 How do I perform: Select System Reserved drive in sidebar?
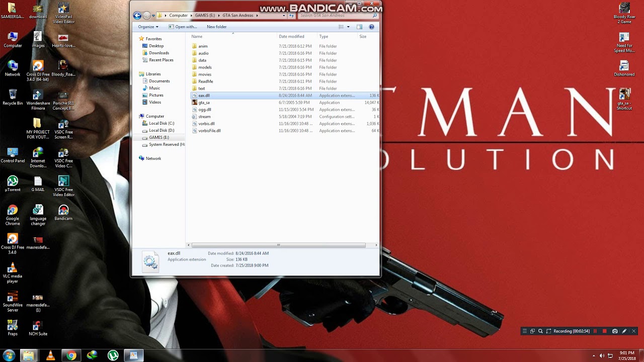(164, 144)
